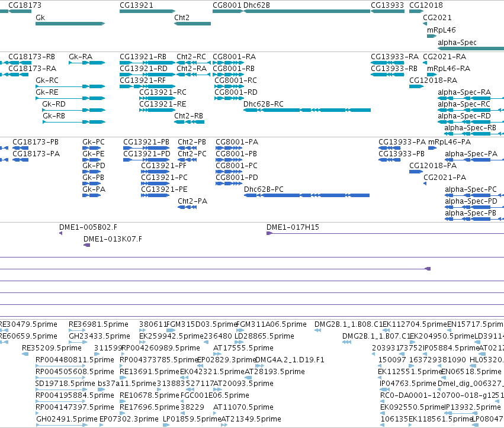504x428 pixels.
Task: Click the alpha-Spec-RB transcript label
Action: coord(470,128)
